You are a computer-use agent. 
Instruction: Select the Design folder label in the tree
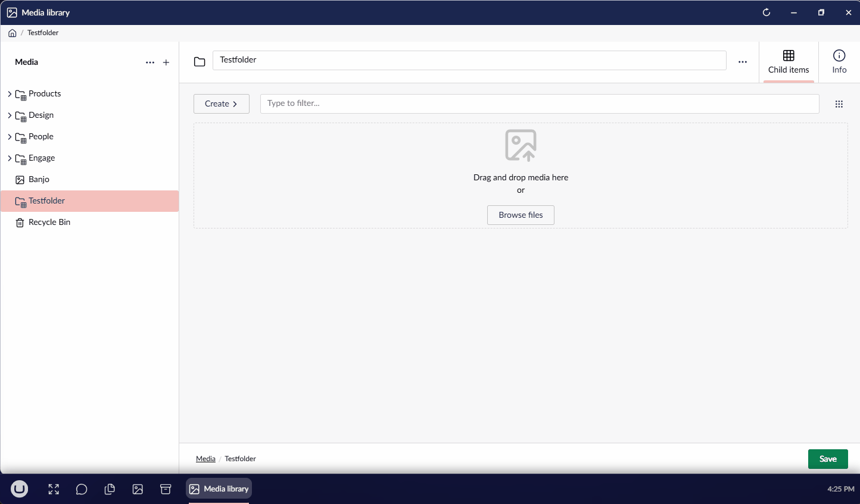click(x=41, y=115)
